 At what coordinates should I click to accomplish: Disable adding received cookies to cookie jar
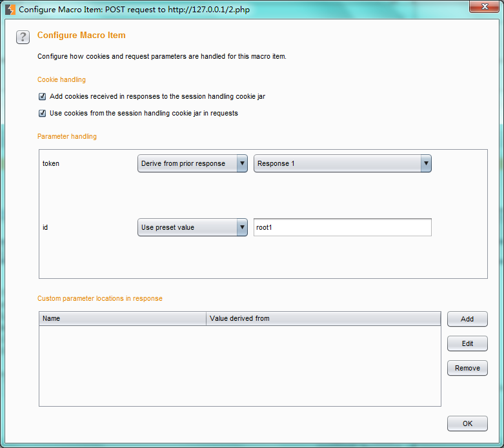tap(43, 96)
